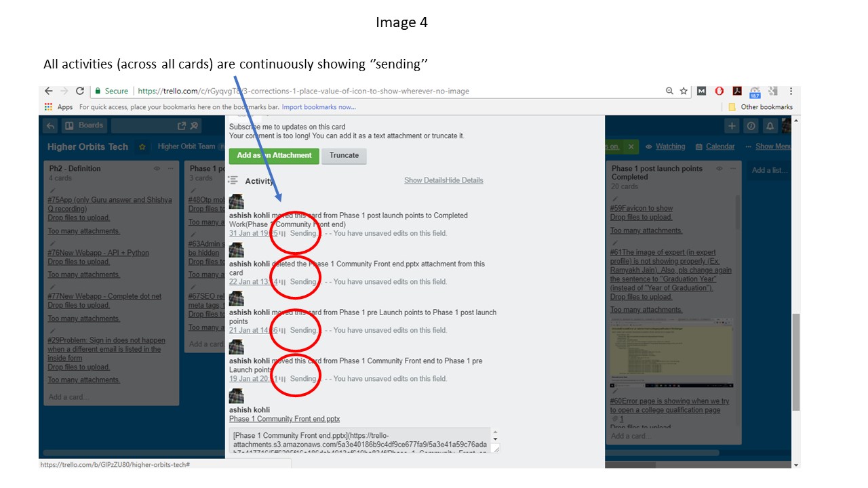This screenshot has width=868, height=488.
Task: Click the plus create button in Trello header
Action: click(732, 126)
